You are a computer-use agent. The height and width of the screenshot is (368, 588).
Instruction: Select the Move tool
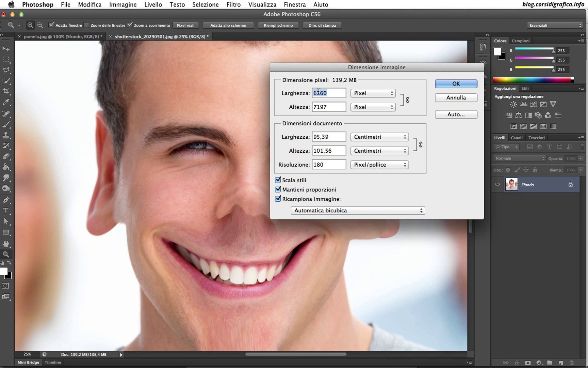(x=6, y=49)
